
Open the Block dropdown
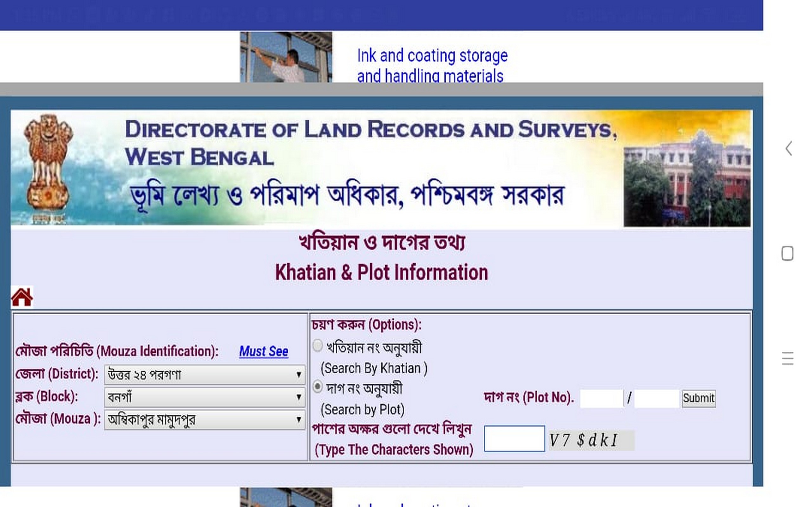[205, 397]
